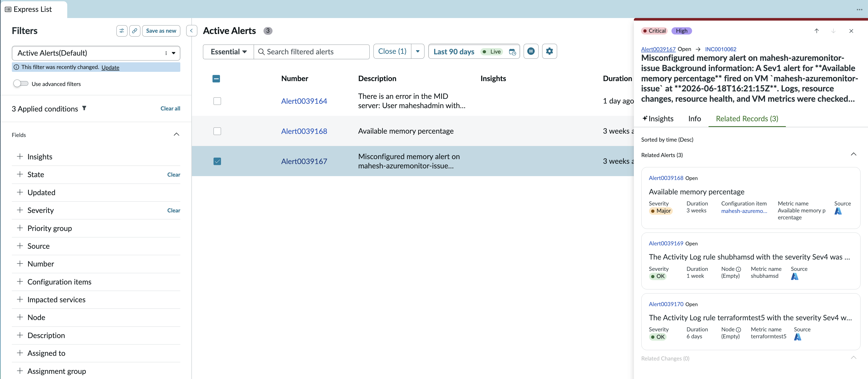868x379 pixels.
Task: Copy filter link icon
Action: 134,31
